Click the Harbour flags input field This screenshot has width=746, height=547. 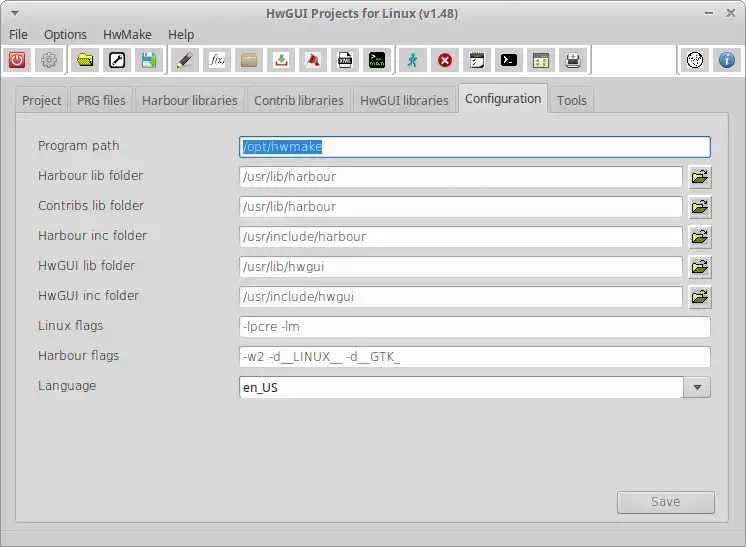[x=475, y=357]
